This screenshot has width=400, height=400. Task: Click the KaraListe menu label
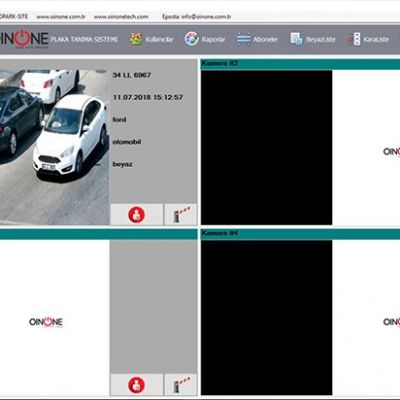tap(376, 40)
